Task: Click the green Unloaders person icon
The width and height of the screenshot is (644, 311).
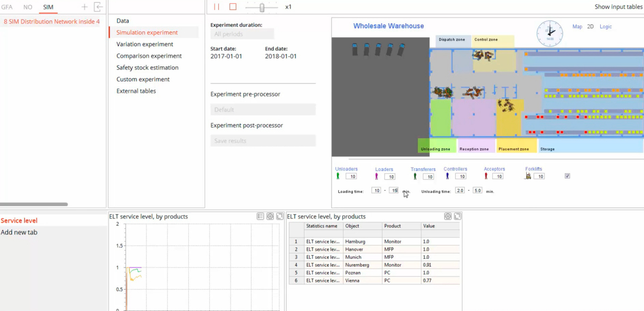Action: (338, 176)
